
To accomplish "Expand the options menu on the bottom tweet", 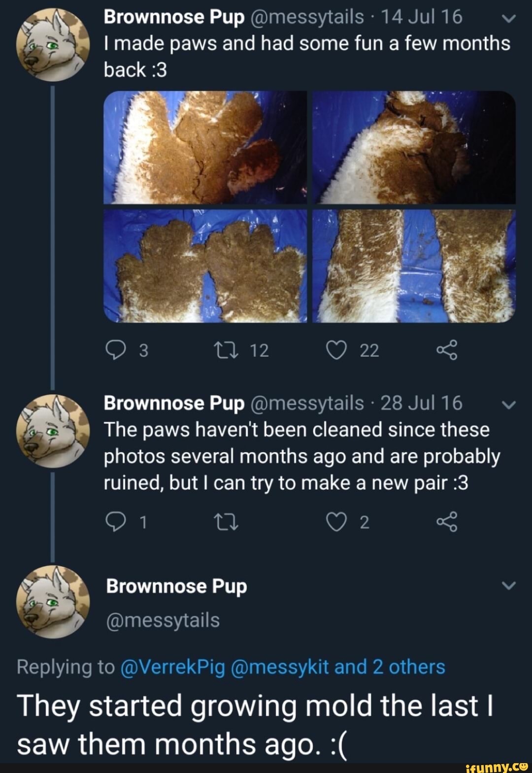I will pos(509,586).
